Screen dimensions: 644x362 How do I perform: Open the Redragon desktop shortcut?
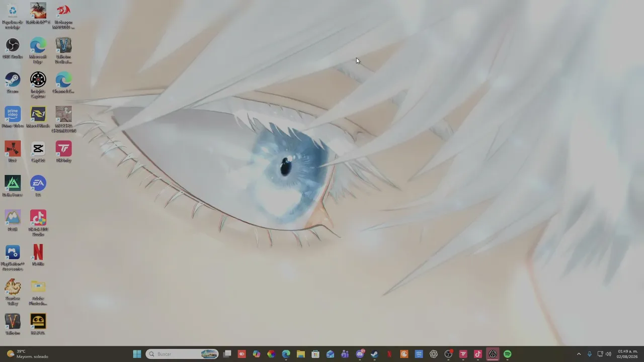pos(63,16)
